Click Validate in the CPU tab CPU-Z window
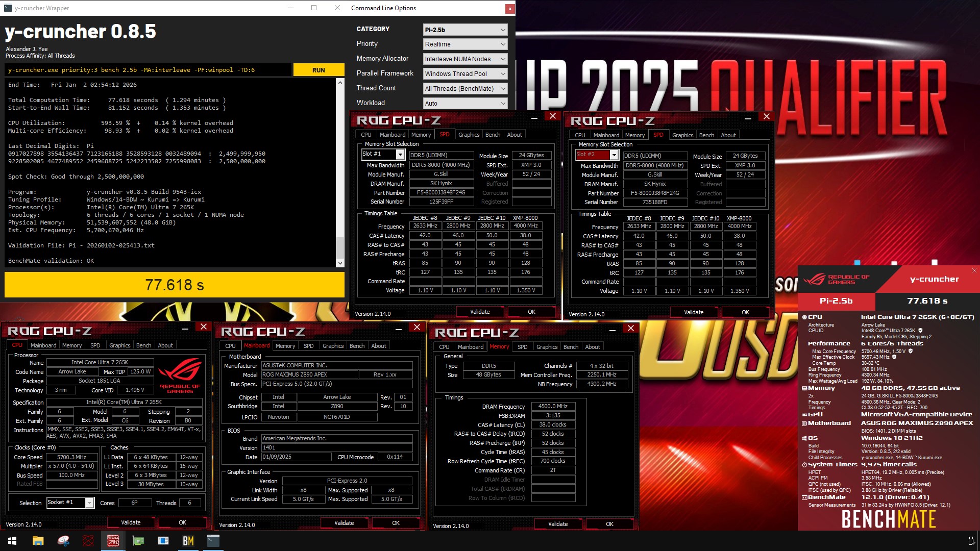980x551 pixels. tap(131, 522)
